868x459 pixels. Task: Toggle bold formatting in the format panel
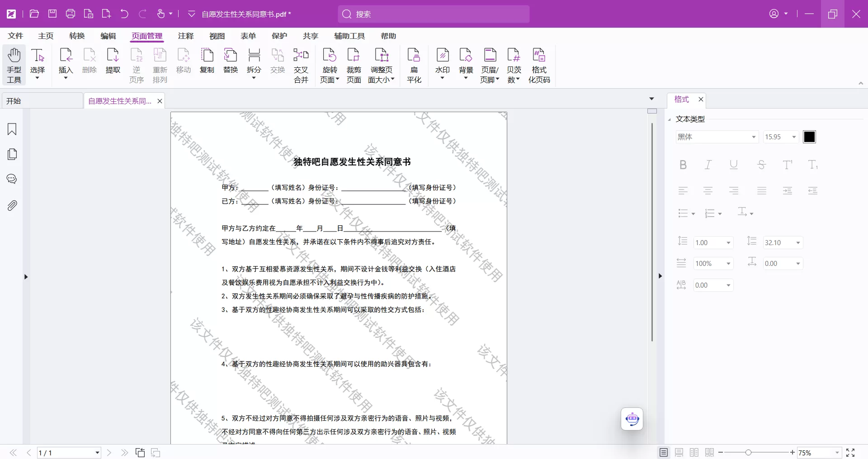pyautogui.click(x=683, y=165)
